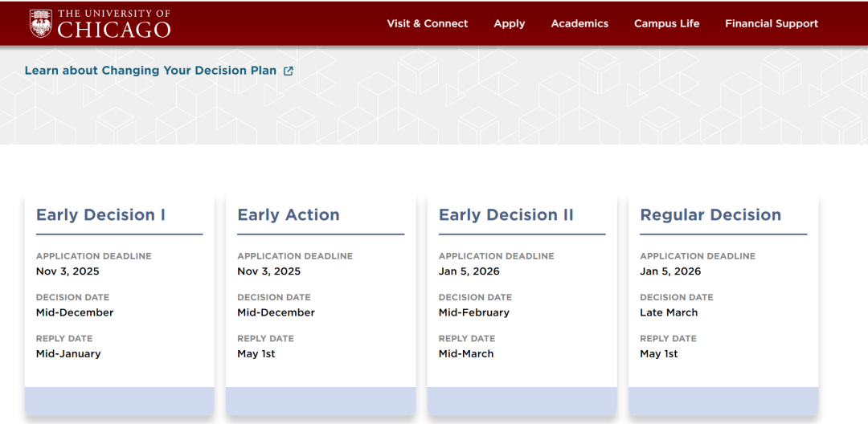This screenshot has width=868, height=424.
Task: Click Jan 5, 2026 deadline under Early Decision II
Action: pyautogui.click(x=469, y=271)
